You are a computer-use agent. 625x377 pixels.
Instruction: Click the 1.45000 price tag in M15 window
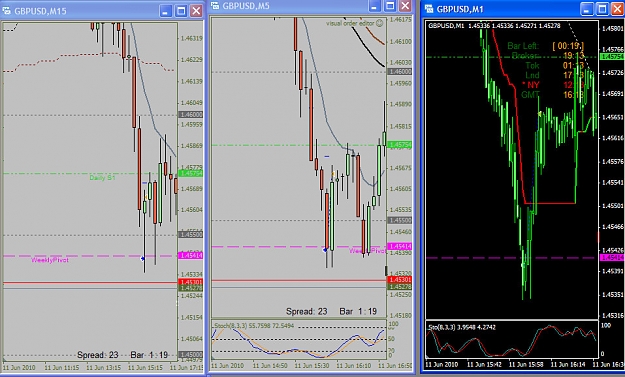pos(191,355)
